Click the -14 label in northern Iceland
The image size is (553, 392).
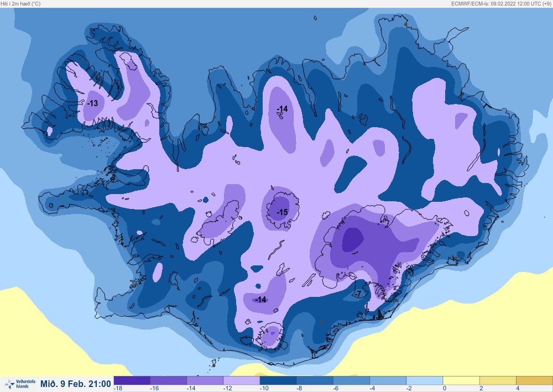point(282,108)
